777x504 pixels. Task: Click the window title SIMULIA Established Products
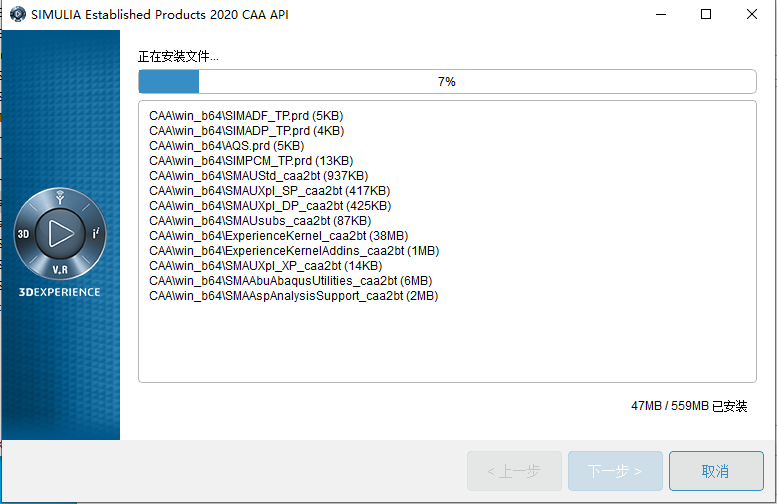(x=160, y=14)
